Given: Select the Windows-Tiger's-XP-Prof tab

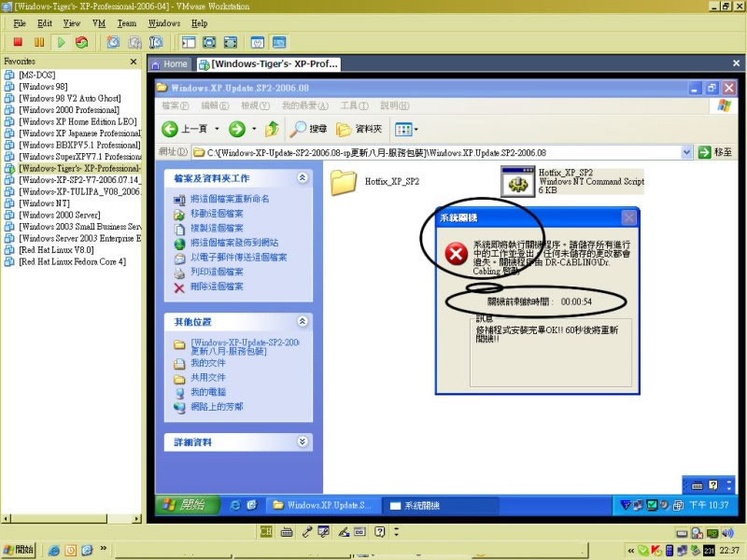Looking at the screenshot, I should [269, 63].
